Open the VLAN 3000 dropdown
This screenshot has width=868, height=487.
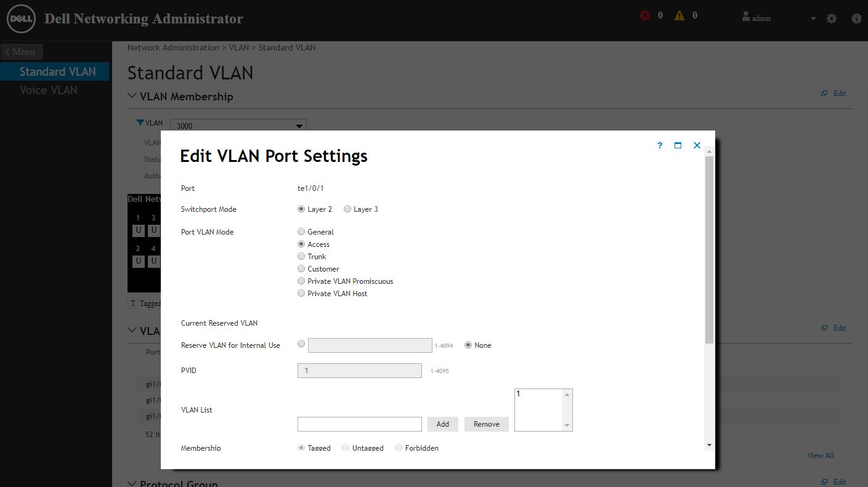238,126
